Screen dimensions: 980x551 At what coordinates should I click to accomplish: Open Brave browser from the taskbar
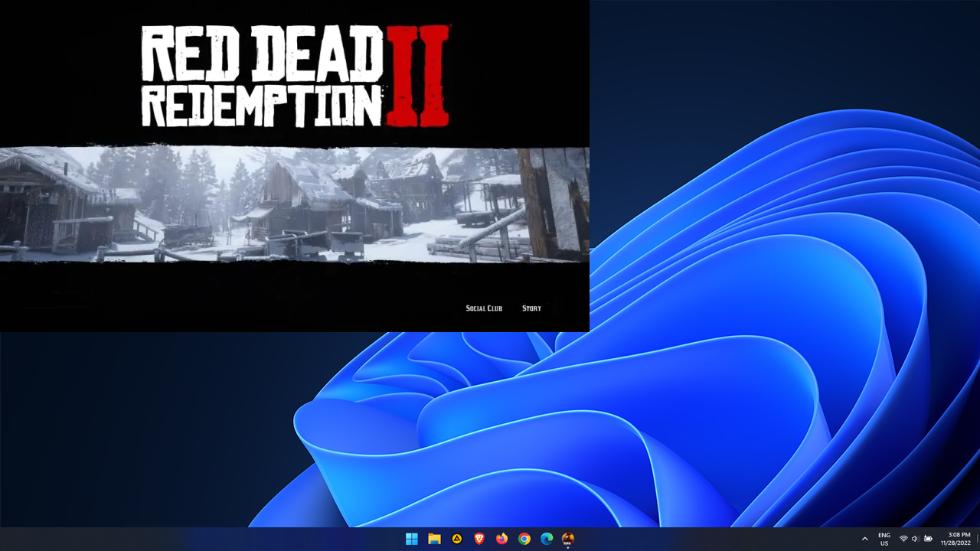click(x=479, y=539)
